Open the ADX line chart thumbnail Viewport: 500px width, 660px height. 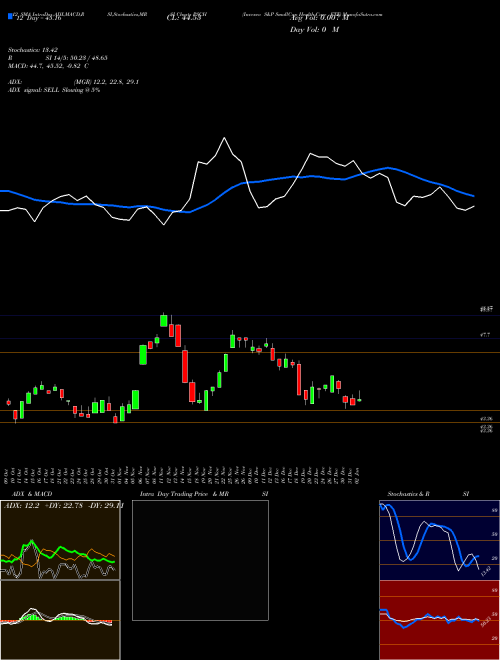[x=60, y=540]
